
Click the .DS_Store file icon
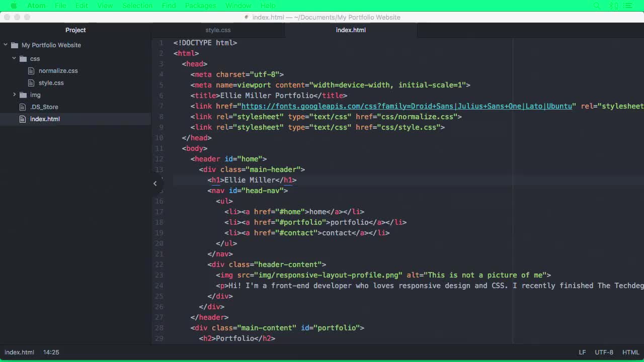(22, 107)
